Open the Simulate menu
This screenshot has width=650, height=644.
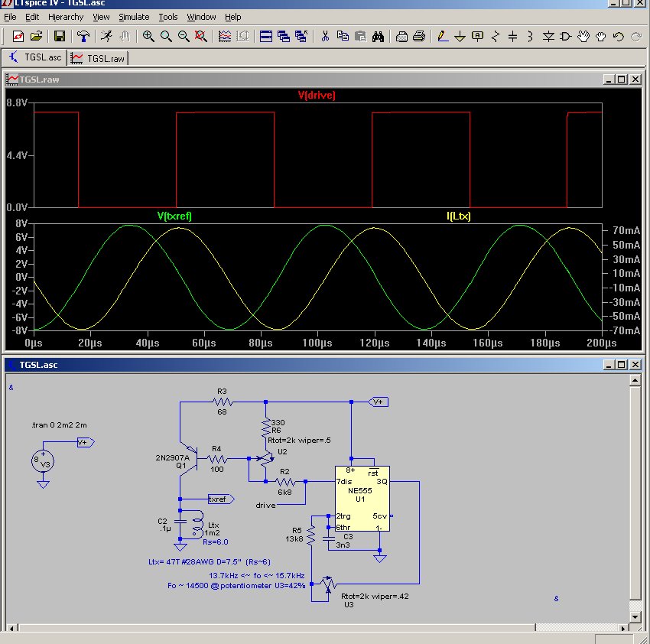[x=134, y=17]
